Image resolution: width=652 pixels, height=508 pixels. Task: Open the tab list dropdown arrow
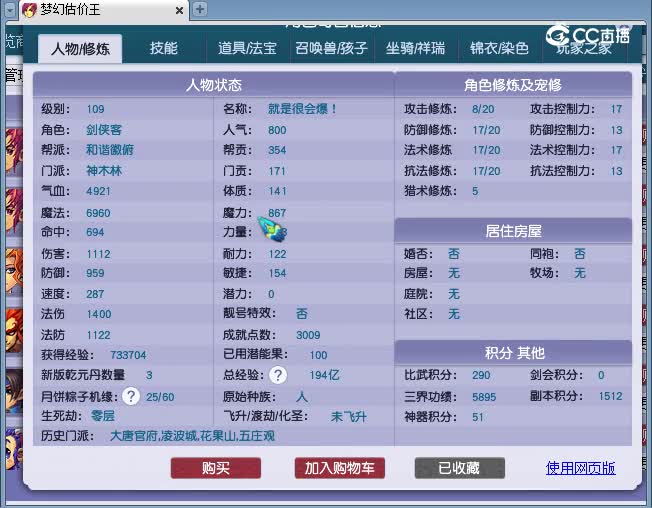click(x=10, y=10)
